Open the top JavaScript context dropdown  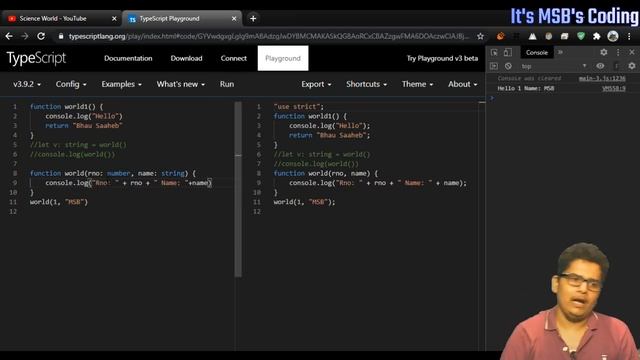tap(553, 66)
